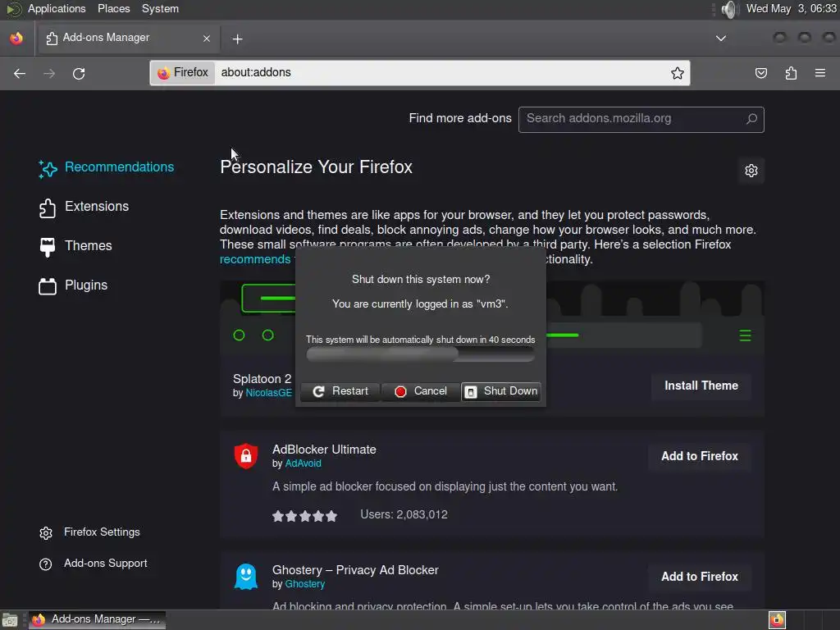Select Add-ons Manager taskbar window button
The height and width of the screenshot is (630, 840).
(97, 620)
